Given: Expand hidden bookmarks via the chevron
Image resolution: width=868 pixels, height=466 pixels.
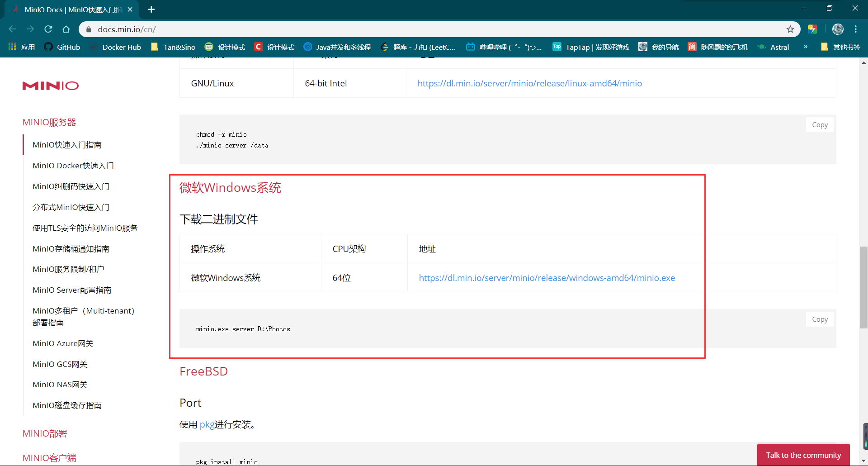Looking at the screenshot, I should [806, 47].
